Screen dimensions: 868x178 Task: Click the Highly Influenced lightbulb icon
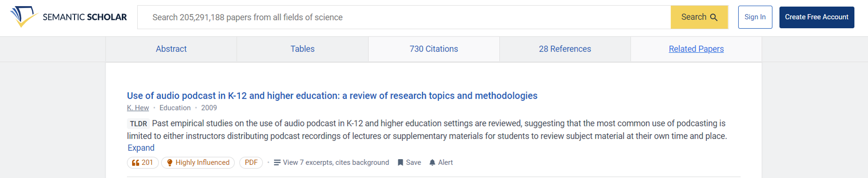(x=170, y=163)
